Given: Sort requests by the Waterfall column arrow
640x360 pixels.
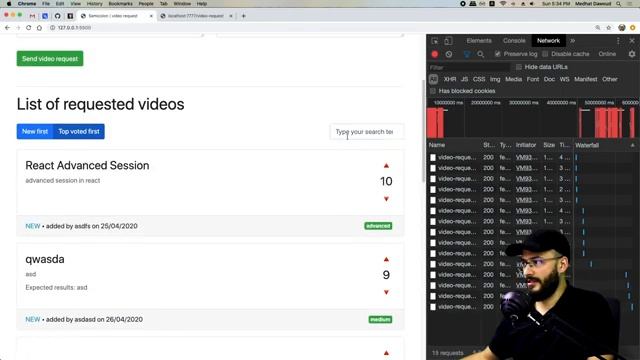Looking at the screenshot, I should tap(632, 145).
